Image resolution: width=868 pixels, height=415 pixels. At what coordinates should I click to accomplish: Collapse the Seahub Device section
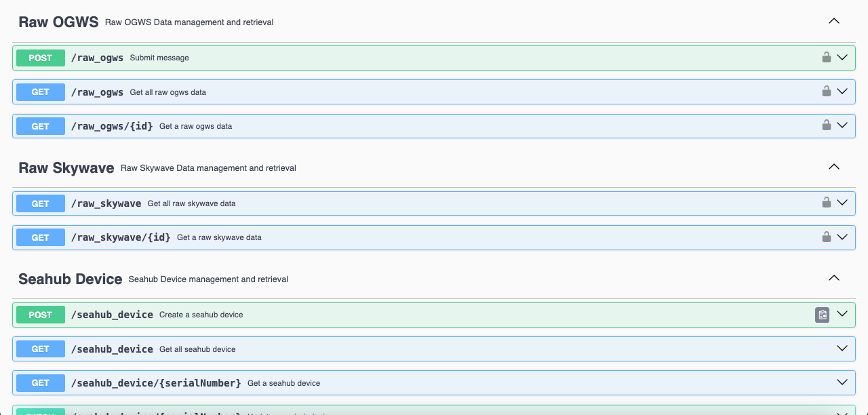click(834, 278)
